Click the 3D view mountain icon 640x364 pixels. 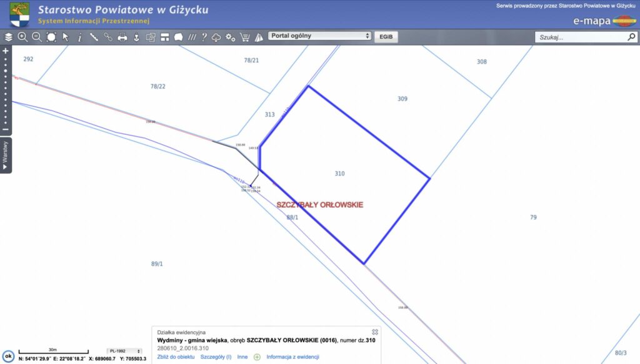(x=258, y=37)
